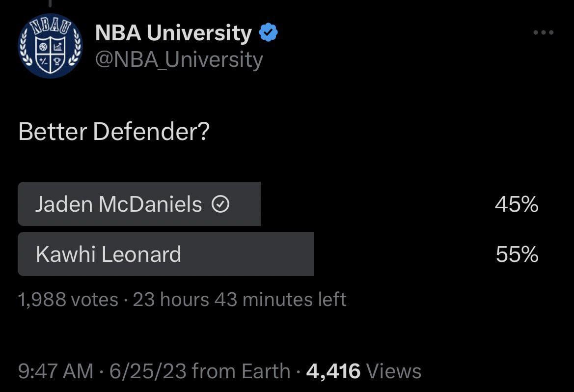The image size is (574, 392).
Task: Open the three-dot more options menu
Action: pos(543,33)
